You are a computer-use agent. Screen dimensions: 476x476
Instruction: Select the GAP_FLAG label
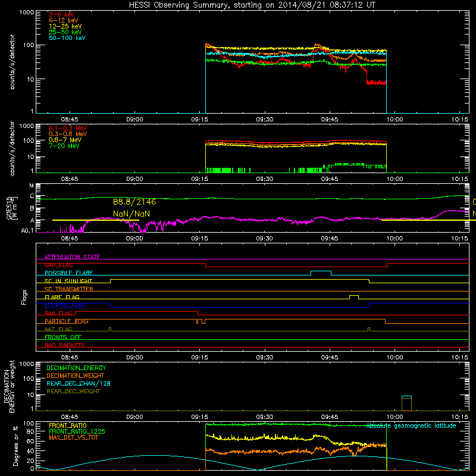click(58, 265)
